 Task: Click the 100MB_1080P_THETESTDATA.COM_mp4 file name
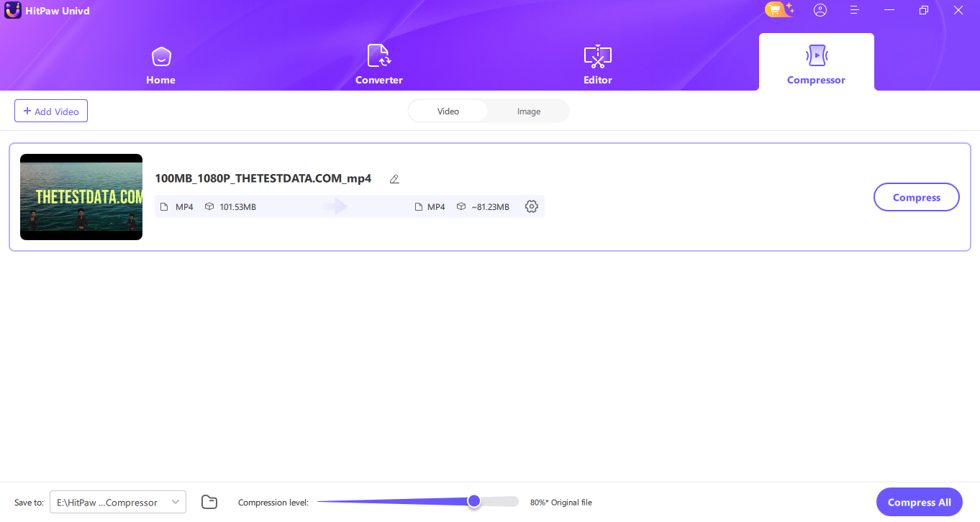[263, 178]
